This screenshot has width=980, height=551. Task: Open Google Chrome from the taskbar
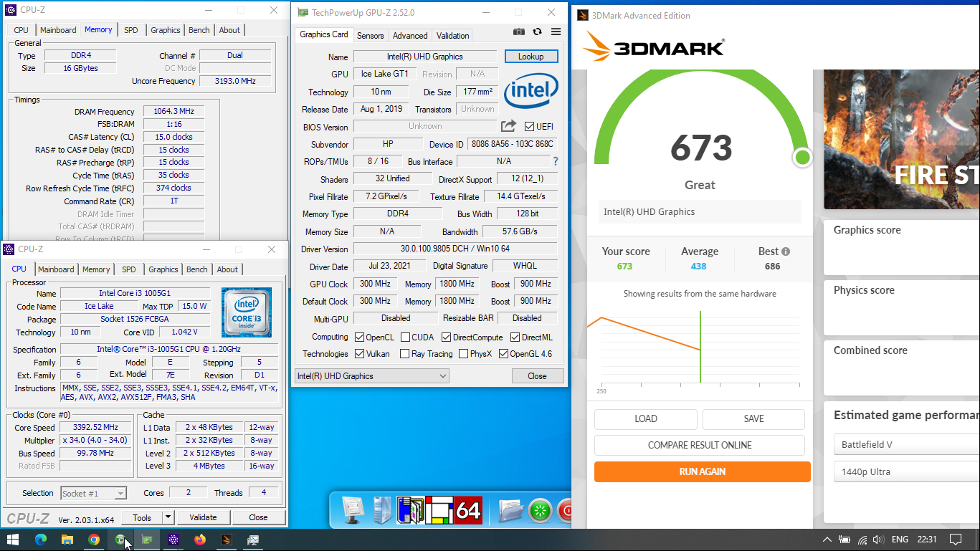94,540
